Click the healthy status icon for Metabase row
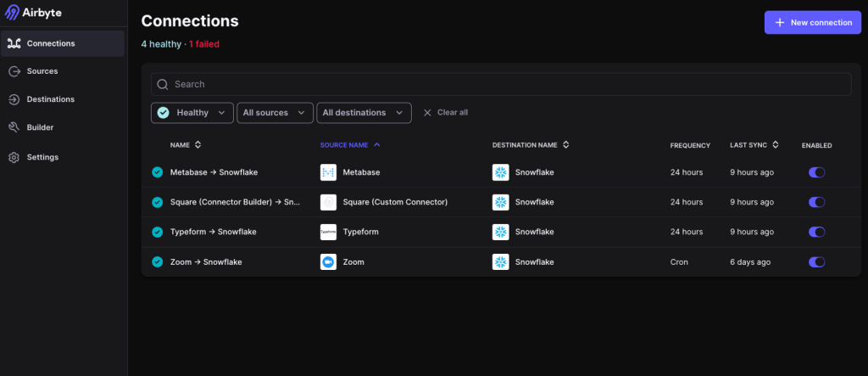868x376 pixels. (x=157, y=172)
